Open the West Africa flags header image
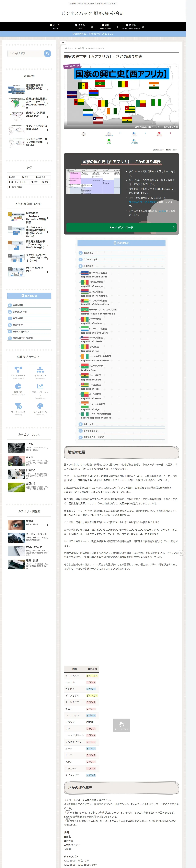196x868 pixels. tap(121, 96)
